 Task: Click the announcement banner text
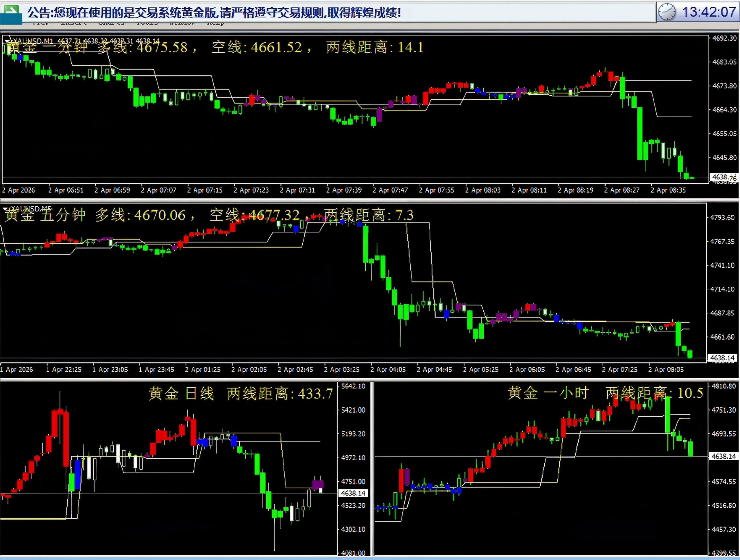coord(214,13)
